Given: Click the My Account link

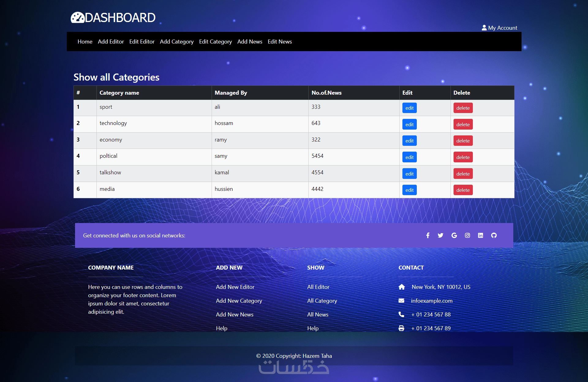Looking at the screenshot, I should pyautogui.click(x=502, y=28).
